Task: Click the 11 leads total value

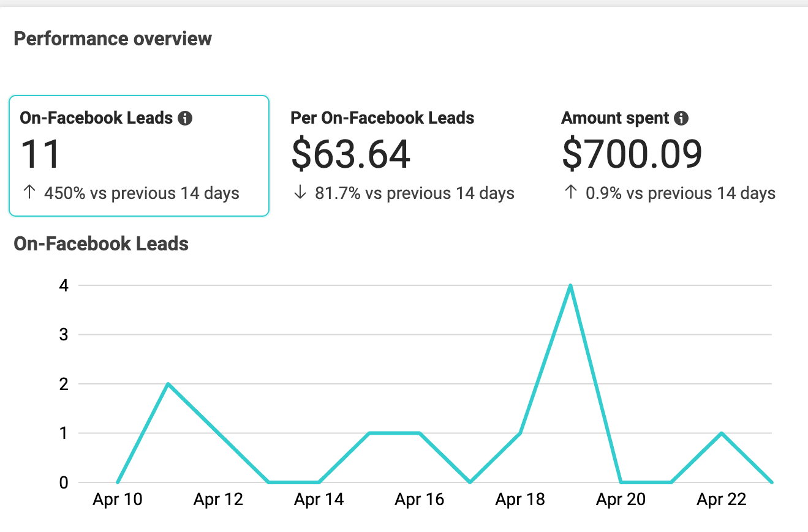Action: (40, 154)
